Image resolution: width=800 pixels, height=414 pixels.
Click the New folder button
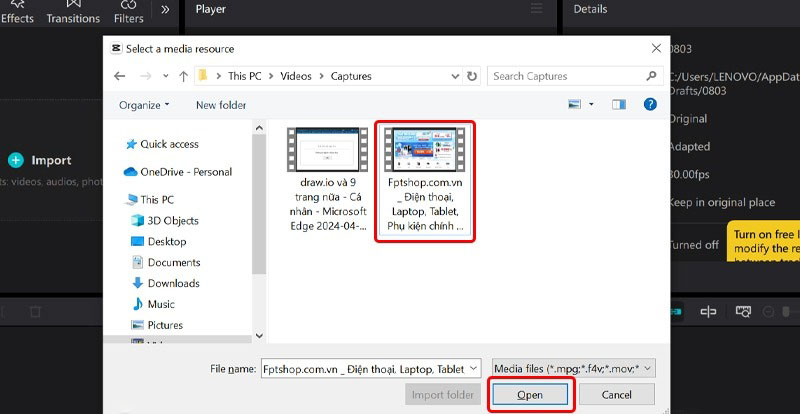(221, 105)
